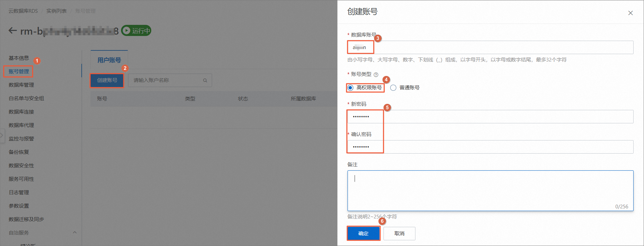Select the 普通账号 radio button
The image size is (644, 246).
tap(393, 88)
